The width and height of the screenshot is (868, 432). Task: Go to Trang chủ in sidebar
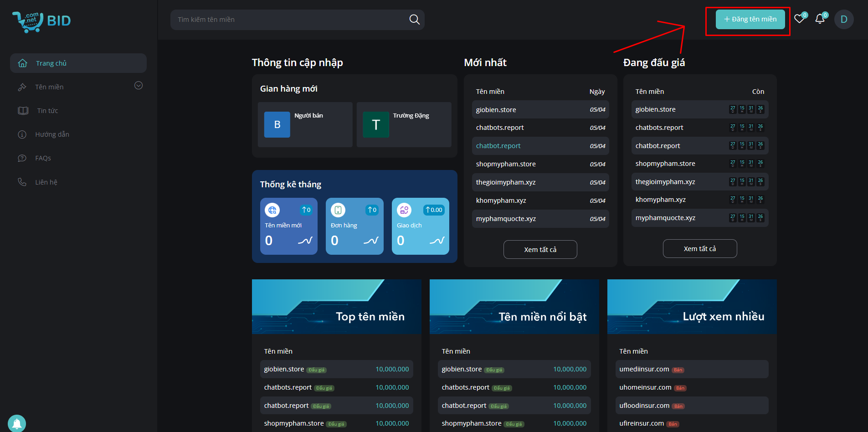tap(51, 63)
